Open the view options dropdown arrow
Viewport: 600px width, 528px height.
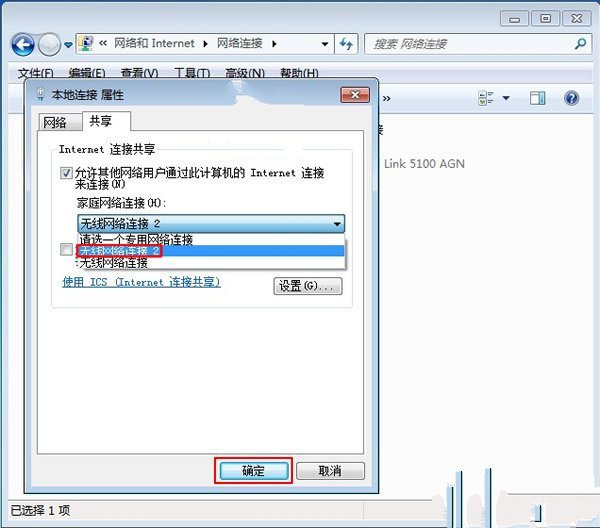click(506, 98)
